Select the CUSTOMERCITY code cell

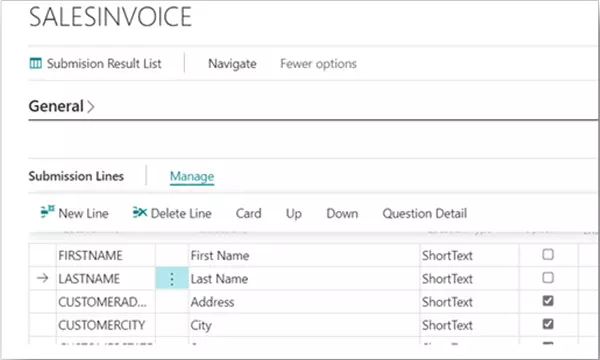click(x=106, y=325)
